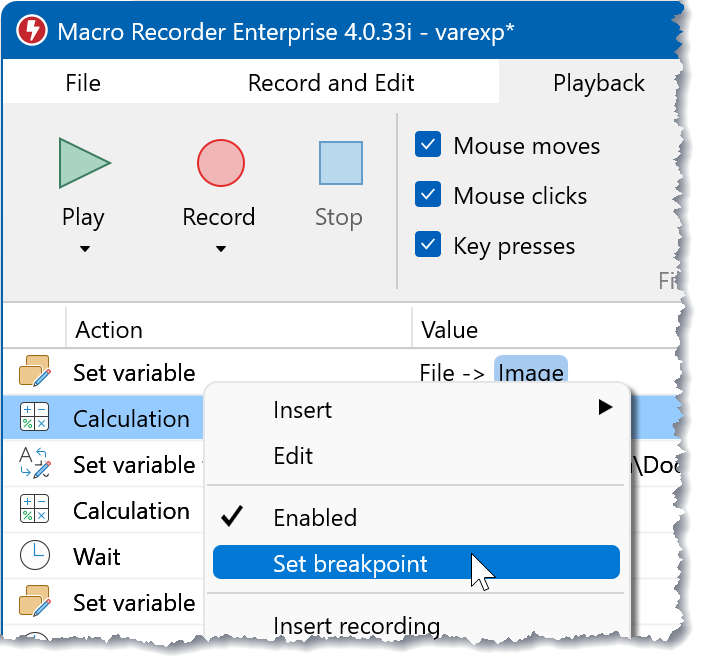Expand the Record dropdown arrow

220,249
